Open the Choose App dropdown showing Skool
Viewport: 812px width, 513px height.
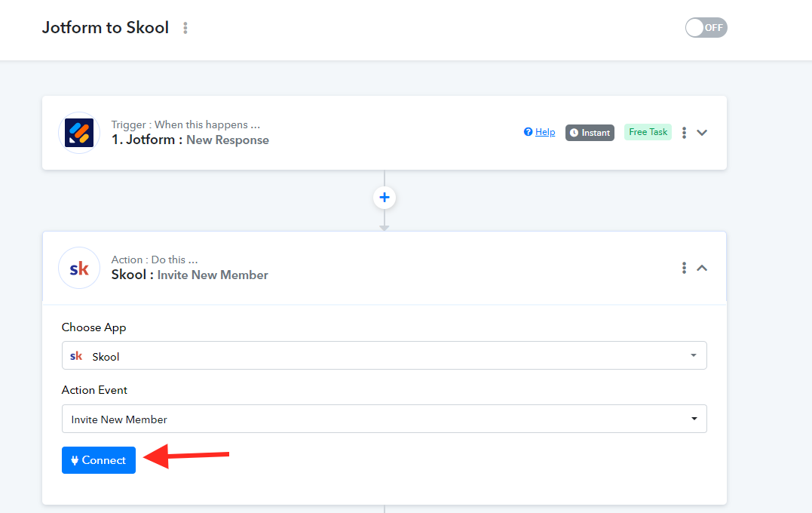[x=385, y=355]
